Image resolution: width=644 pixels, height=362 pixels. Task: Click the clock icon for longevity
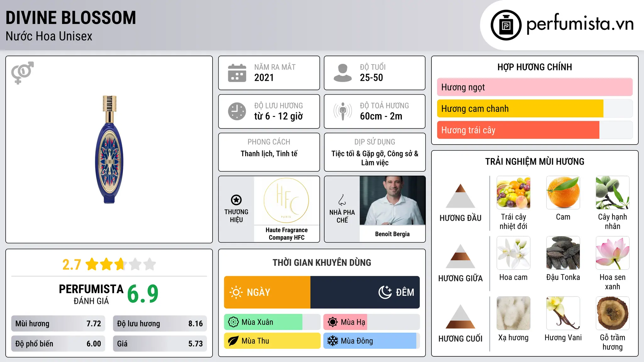click(237, 111)
